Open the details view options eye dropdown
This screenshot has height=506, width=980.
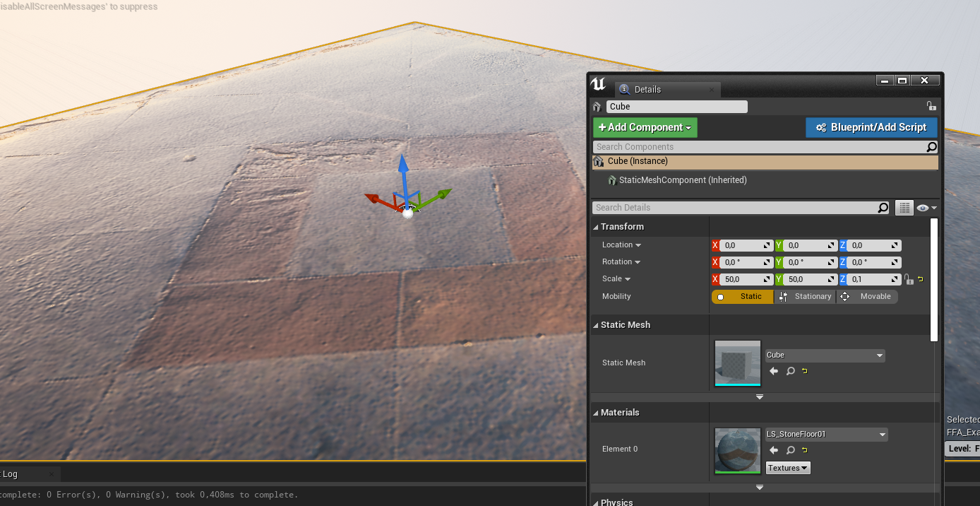926,208
